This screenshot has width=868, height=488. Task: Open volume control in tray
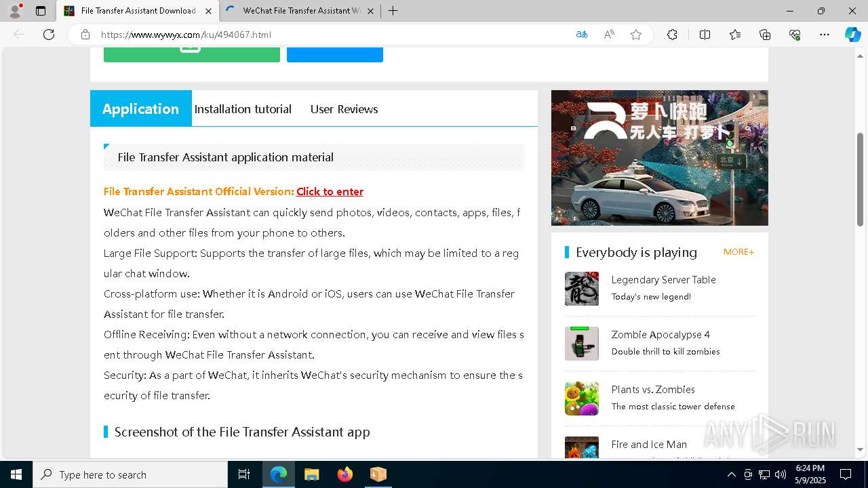[781, 474]
